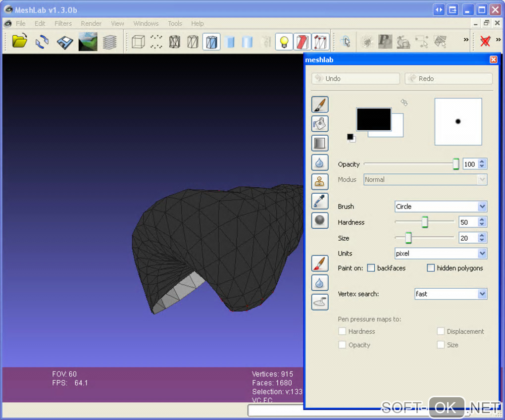The height and width of the screenshot is (420, 505).
Task: Select the bounding box render mode icon
Action: 139,42
